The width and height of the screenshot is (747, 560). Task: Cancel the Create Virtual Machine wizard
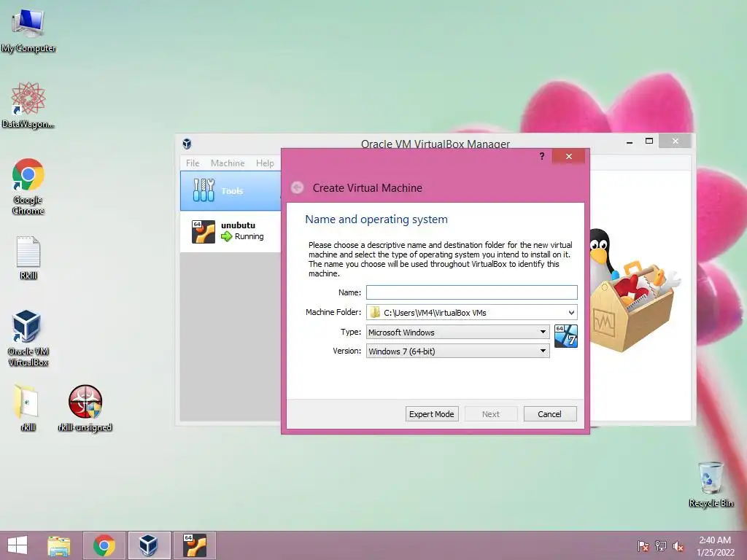click(550, 414)
